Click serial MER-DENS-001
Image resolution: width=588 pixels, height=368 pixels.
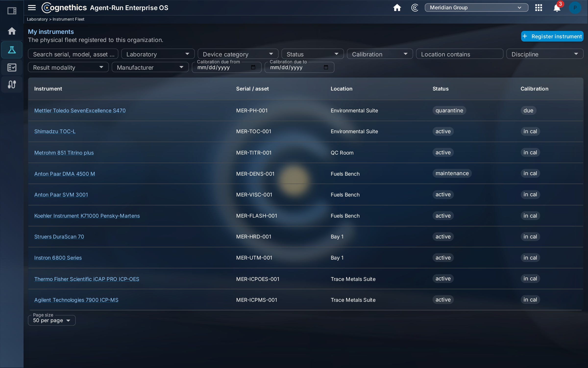(x=255, y=174)
